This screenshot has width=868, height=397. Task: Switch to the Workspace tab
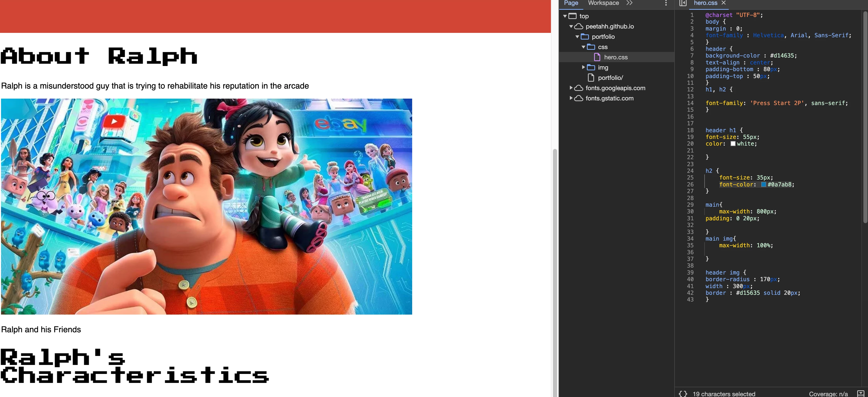coord(603,3)
